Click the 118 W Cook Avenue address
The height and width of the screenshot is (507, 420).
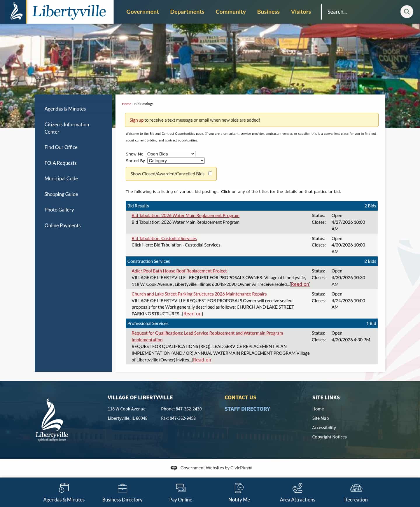point(127,409)
